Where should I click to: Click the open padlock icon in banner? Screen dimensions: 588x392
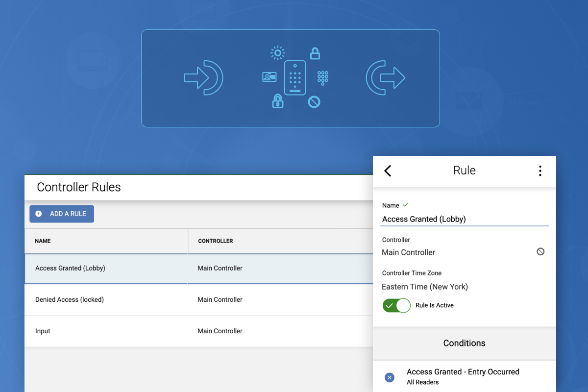coord(278,101)
